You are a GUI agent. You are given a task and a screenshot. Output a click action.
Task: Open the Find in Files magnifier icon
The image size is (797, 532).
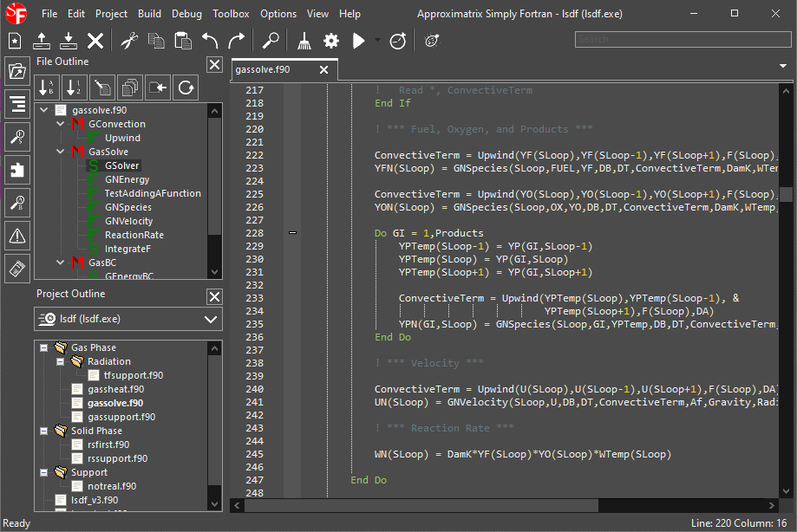pyautogui.click(x=270, y=40)
